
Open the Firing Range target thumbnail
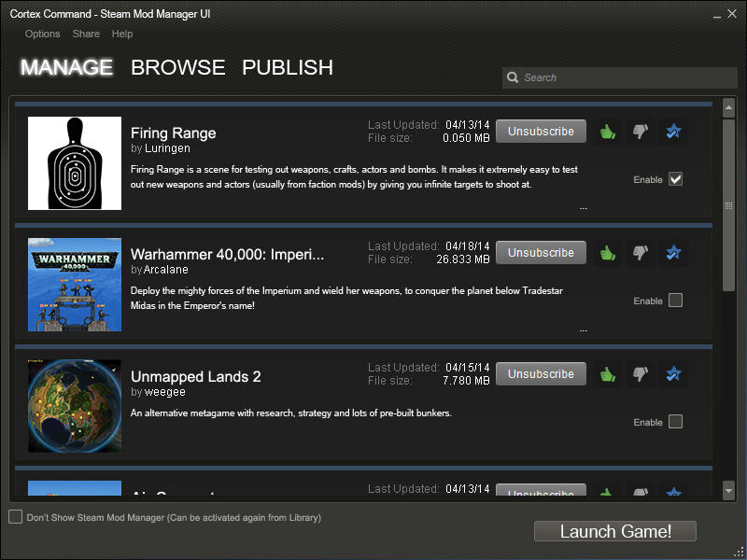click(x=75, y=163)
